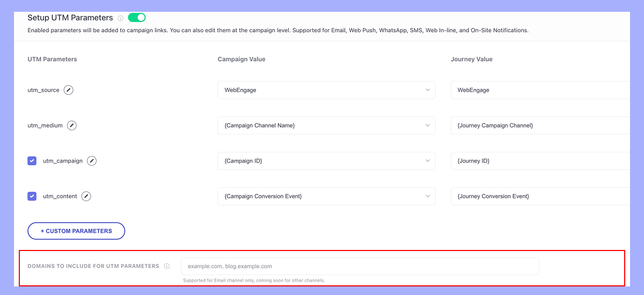
Task: Add Custom Parameters button
Action: pyautogui.click(x=76, y=231)
